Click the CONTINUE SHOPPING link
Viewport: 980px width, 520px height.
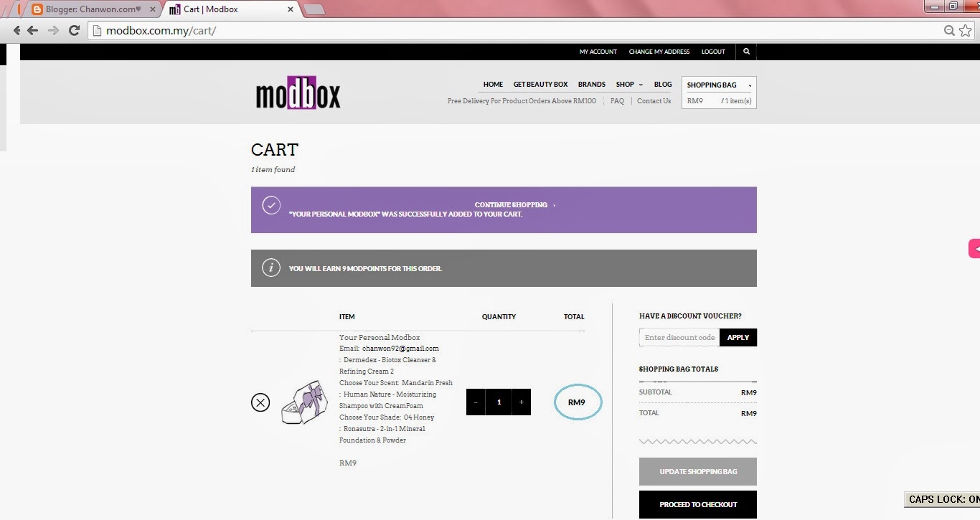pyautogui.click(x=511, y=204)
